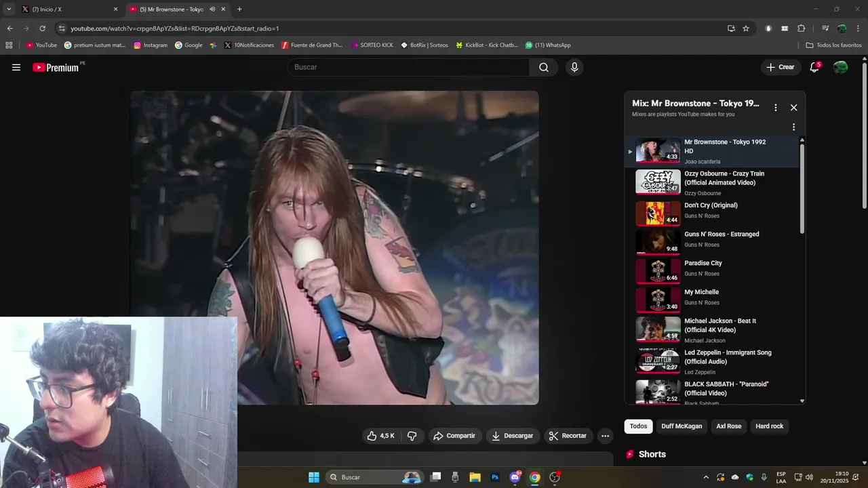Mute the Mr Brownstone browser tab

[x=212, y=9]
